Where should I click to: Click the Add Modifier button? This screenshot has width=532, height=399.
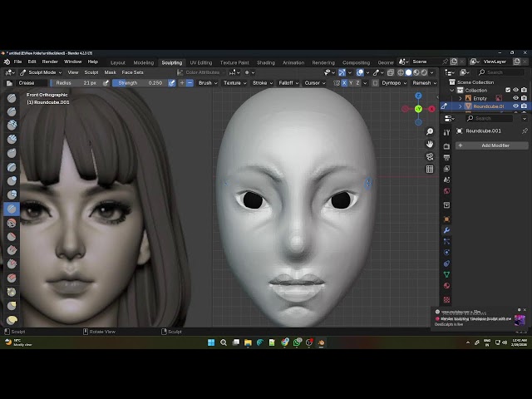[492, 145]
